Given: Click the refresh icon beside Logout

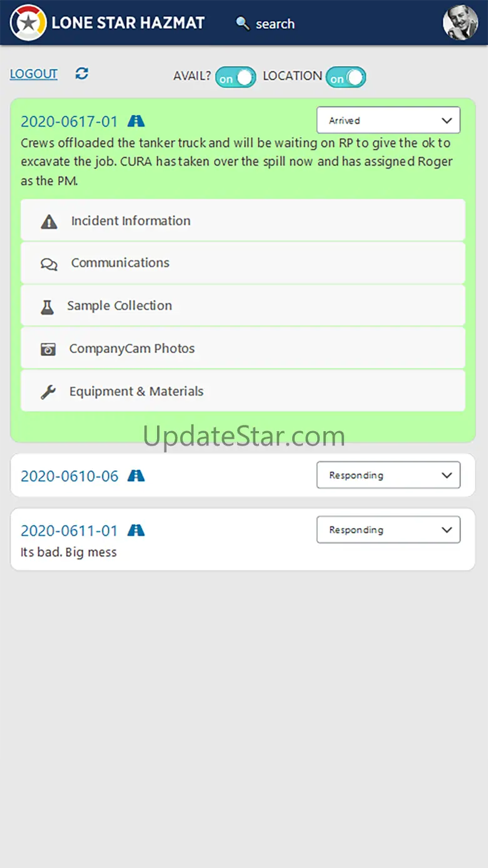Looking at the screenshot, I should 82,74.
